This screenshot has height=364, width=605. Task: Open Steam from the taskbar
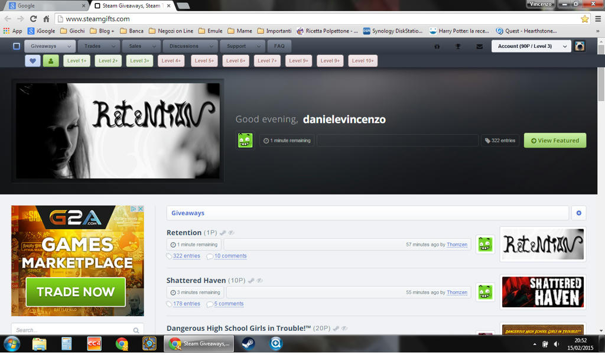(248, 343)
